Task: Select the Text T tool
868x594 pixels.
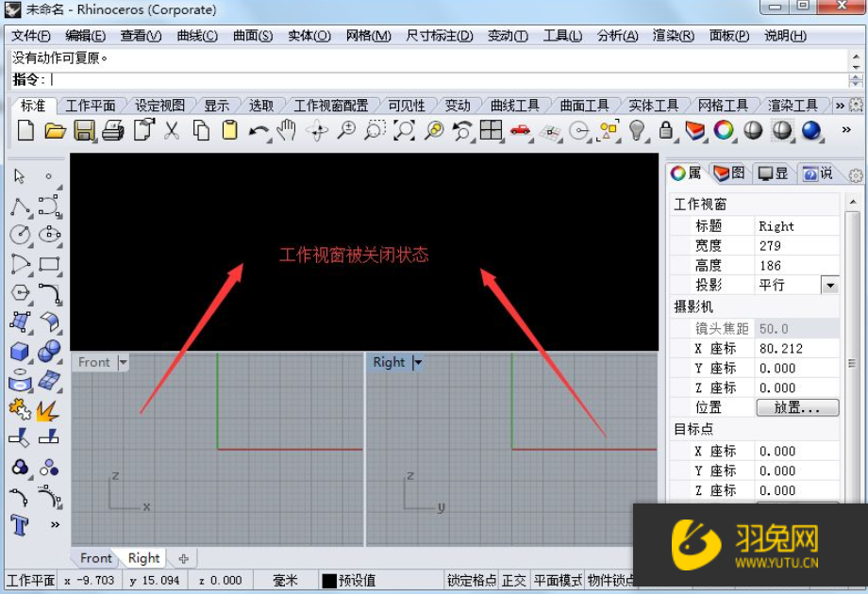Action: 20,524
